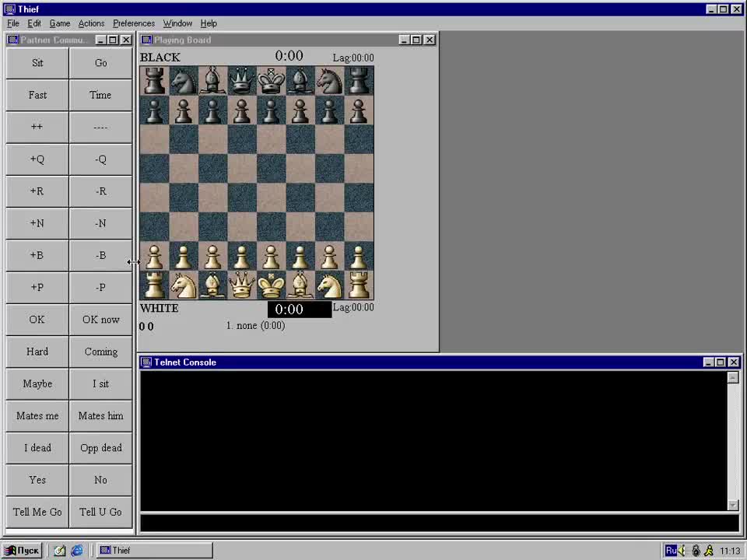
Task: Click the Thief taskbar button
Action: point(154,551)
